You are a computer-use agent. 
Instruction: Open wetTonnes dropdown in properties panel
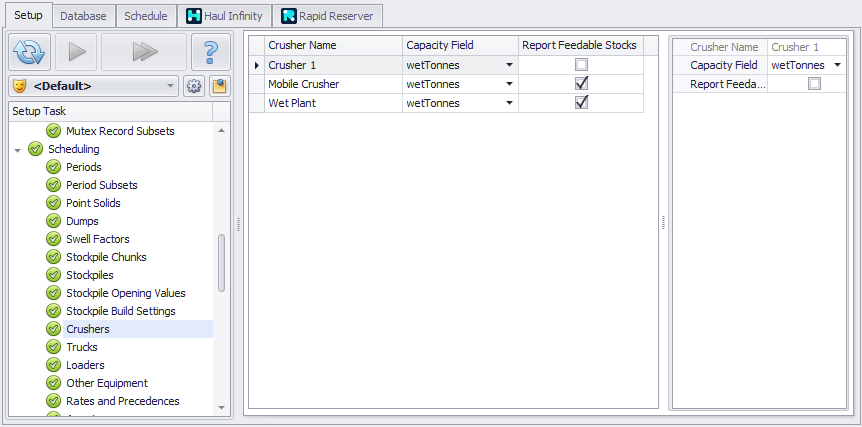click(x=837, y=65)
